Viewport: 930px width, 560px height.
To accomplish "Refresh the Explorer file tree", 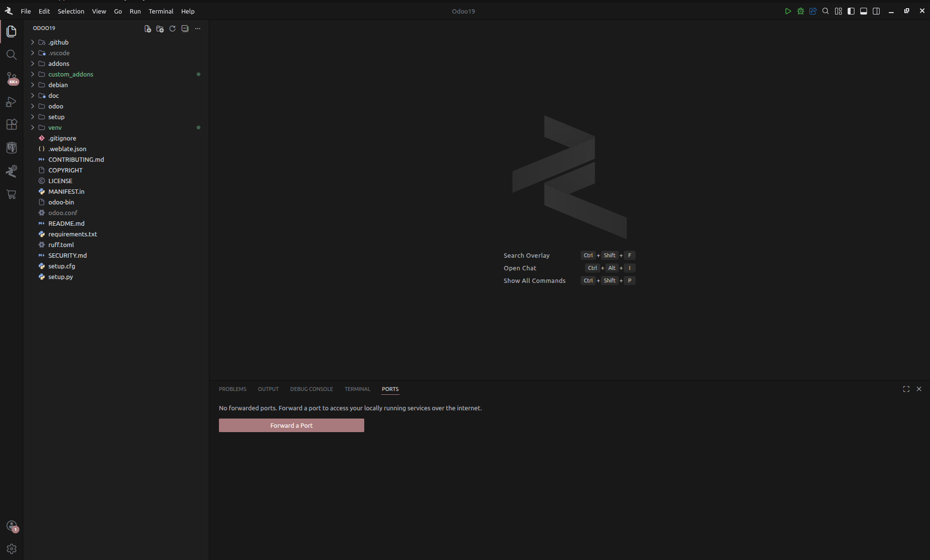I will [x=172, y=29].
